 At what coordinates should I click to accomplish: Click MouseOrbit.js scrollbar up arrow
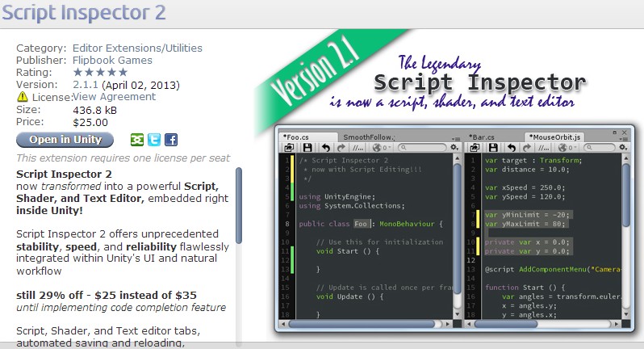(626, 158)
